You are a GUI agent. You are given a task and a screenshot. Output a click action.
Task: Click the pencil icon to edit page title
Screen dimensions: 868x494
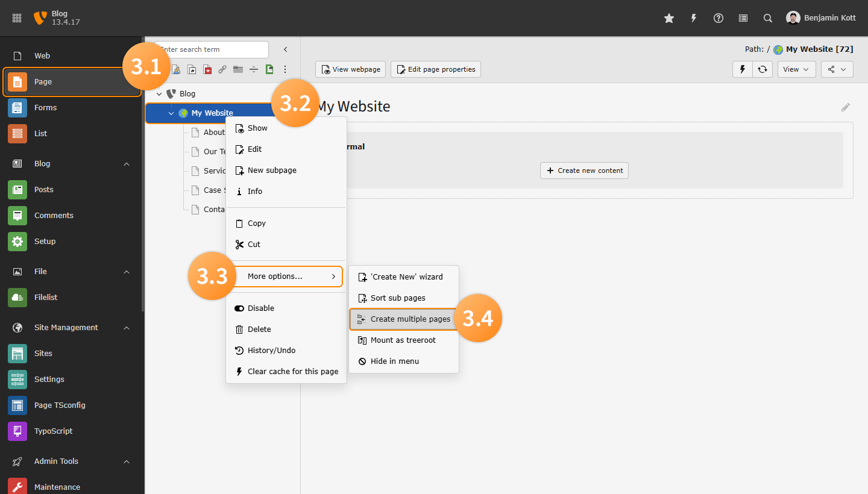pyautogui.click(x=846, y=107)
